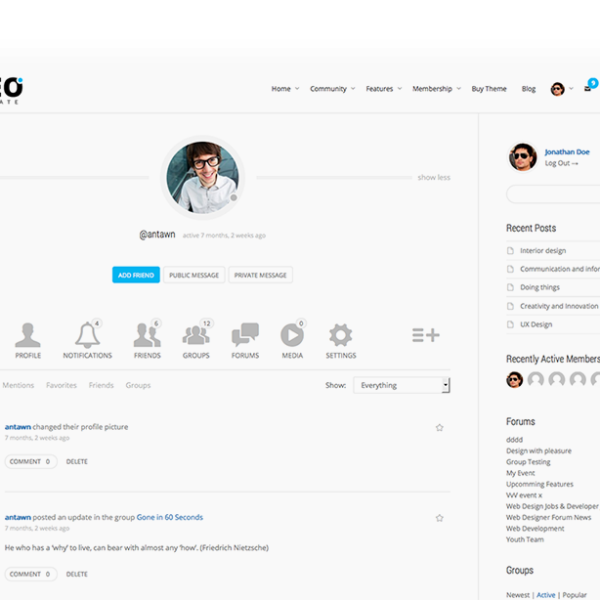
Task: Open the Profile icon in profile navigation
Action: pyautogui.click(x=28, y=336)
